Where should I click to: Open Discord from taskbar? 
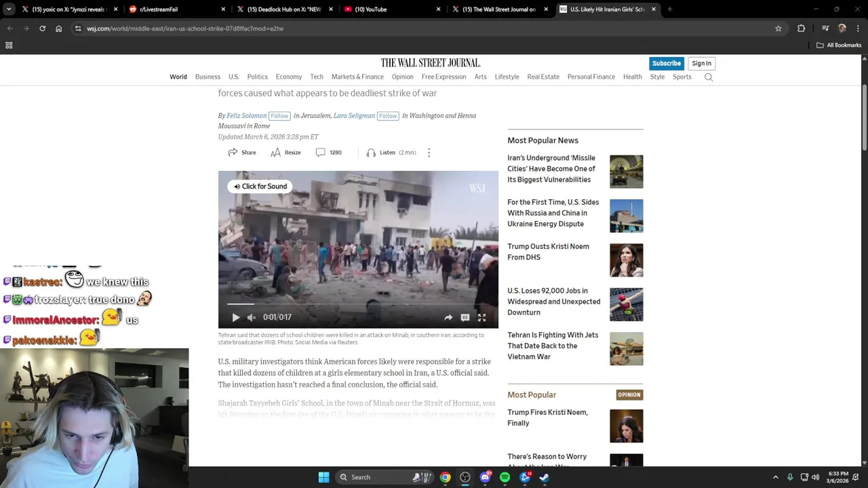(485, 477)
